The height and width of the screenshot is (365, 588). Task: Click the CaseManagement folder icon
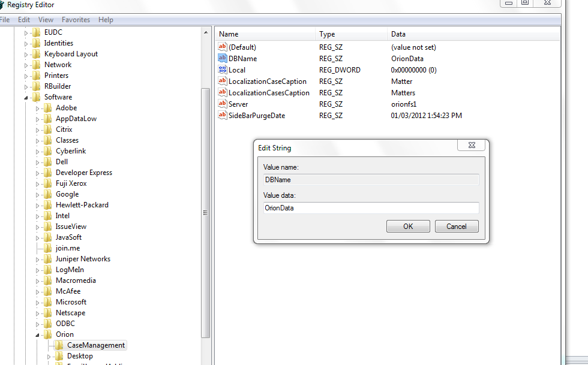[59, 345]
